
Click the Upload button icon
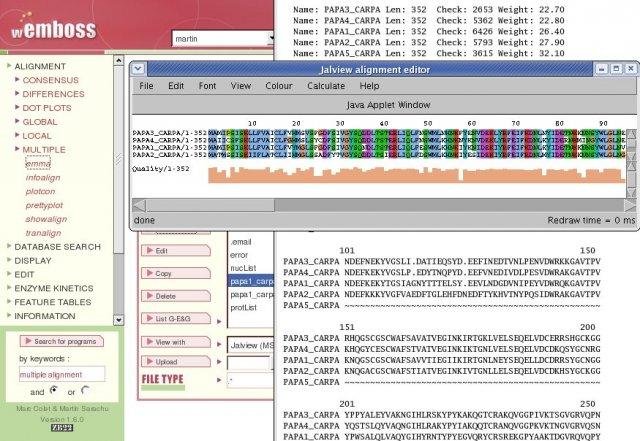(150, 360)
